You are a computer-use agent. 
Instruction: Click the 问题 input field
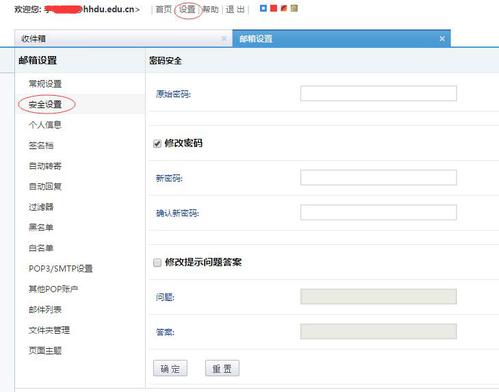[x=378, y=297]
